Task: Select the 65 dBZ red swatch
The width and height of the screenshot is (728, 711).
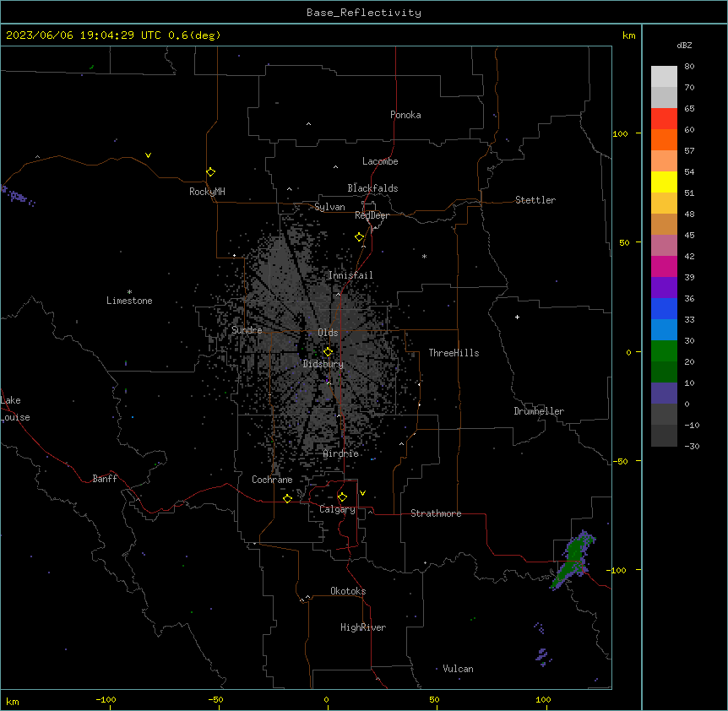Action: (664, 118)
